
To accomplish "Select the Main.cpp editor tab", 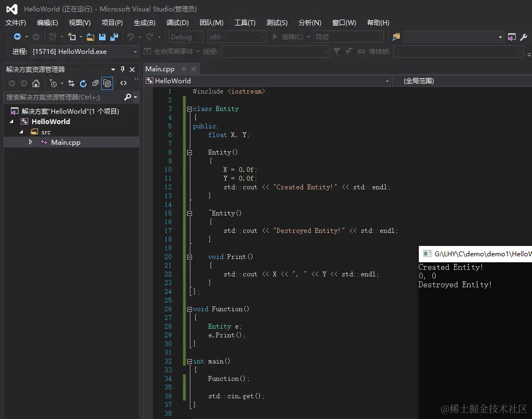I will (160, 69).
